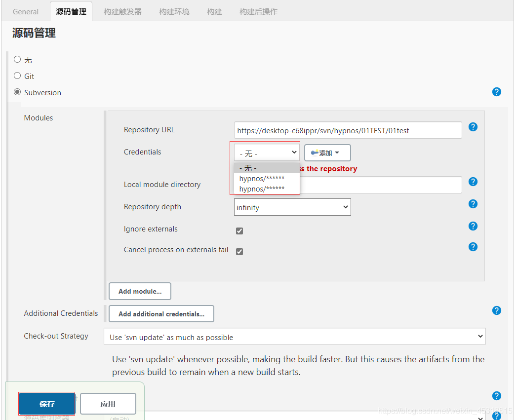Open help for Additional Credentials
The width and height of the screenshot is (517, 420).
tap(496, 310)
